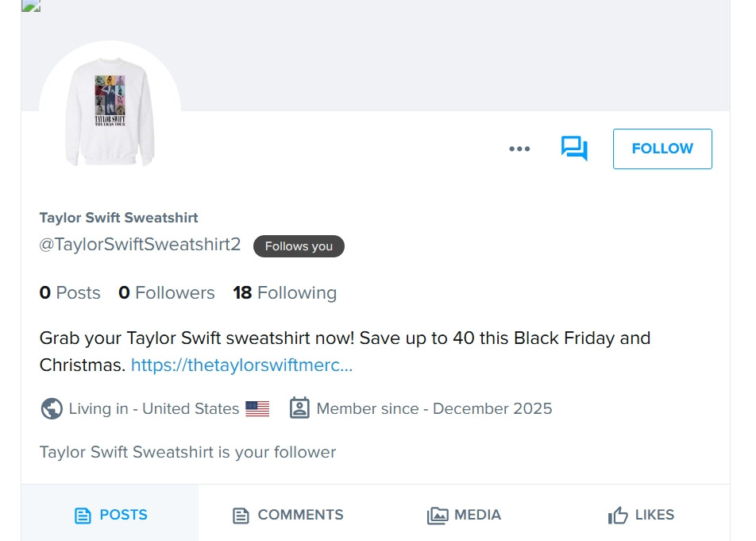Click the chat message icon
This screenshot has height=541, width=756.
(574, 149)
